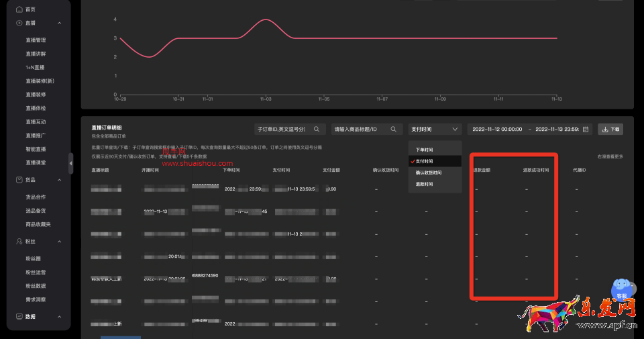The width and height of the screenshot is (644, 339).
Task: Click the 粉丝 section icon in sidebar
Action: (x=19, y=241)
